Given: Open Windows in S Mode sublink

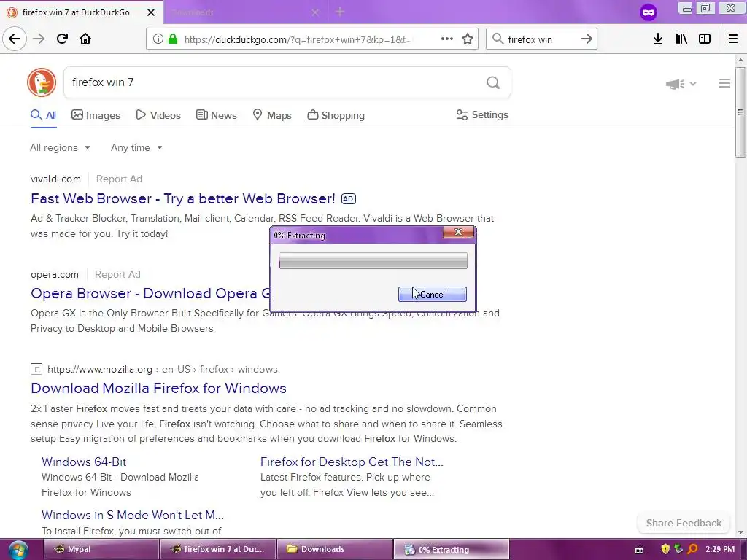Looking at the screenshot, I should click(133, 516).
